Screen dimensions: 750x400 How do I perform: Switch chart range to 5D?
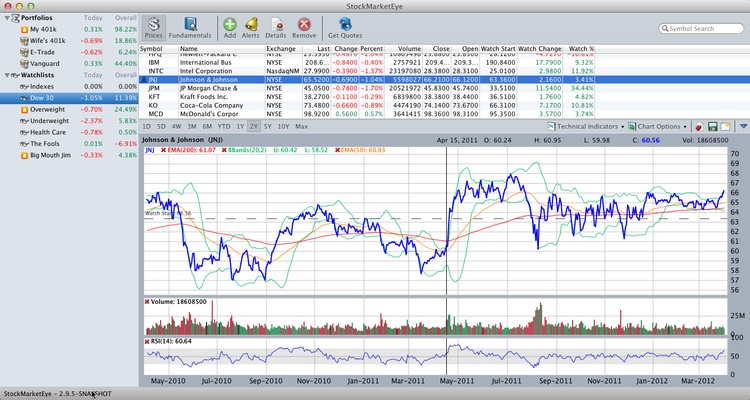[x=161, y=127]
